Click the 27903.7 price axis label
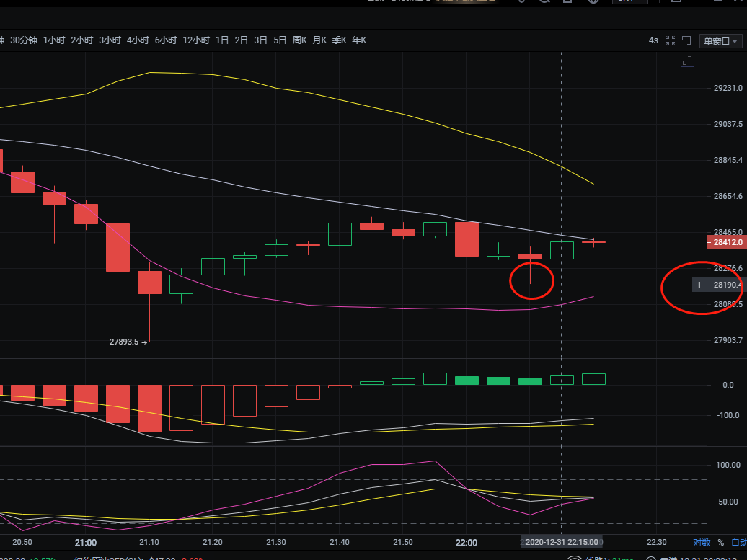This screenshot has height=560, width=747. [x=728, y=340]
